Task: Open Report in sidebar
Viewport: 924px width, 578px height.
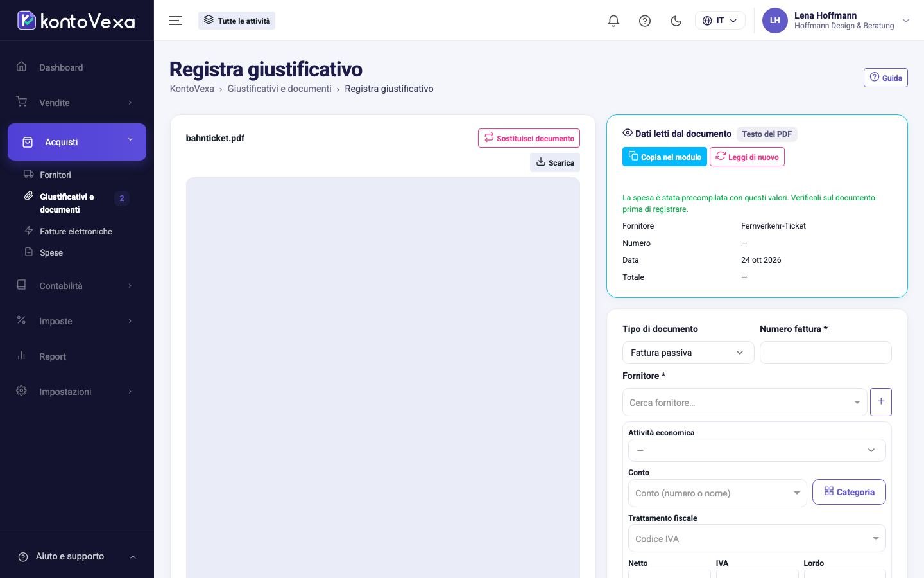Action: [x=77, y=356]
